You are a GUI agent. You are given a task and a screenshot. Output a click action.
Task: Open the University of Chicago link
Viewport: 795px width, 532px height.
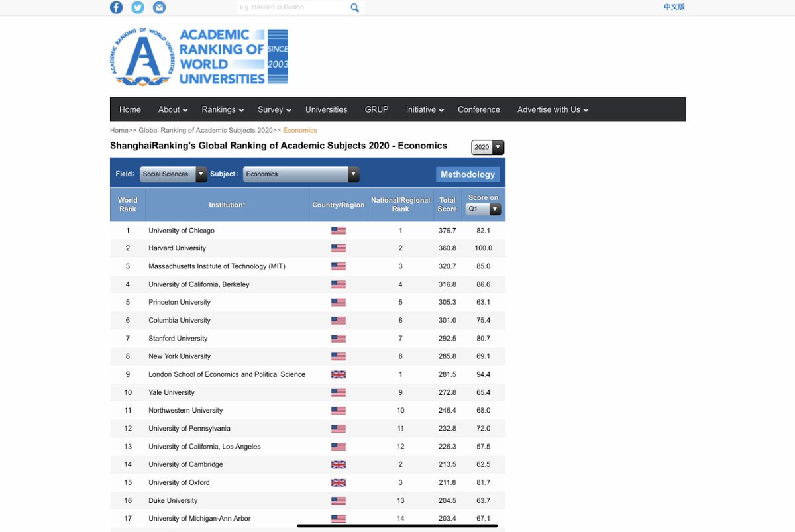point(182,231)
